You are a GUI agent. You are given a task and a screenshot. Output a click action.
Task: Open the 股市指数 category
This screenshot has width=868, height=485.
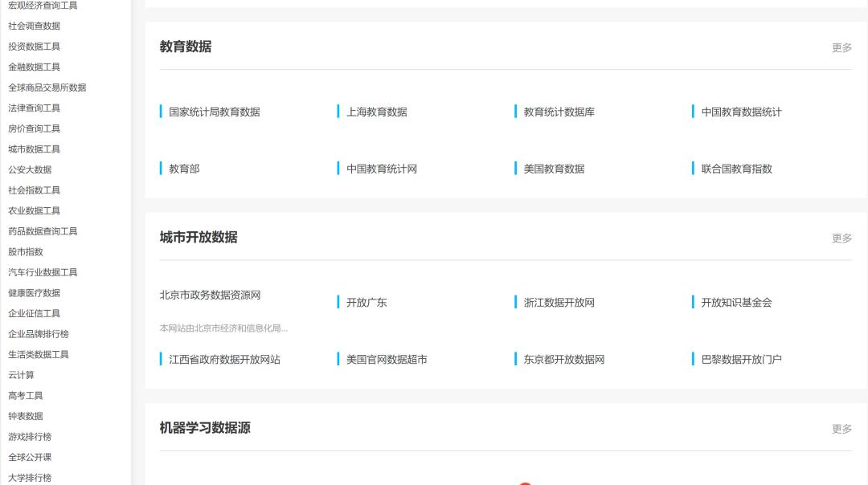tap(24, 251)
